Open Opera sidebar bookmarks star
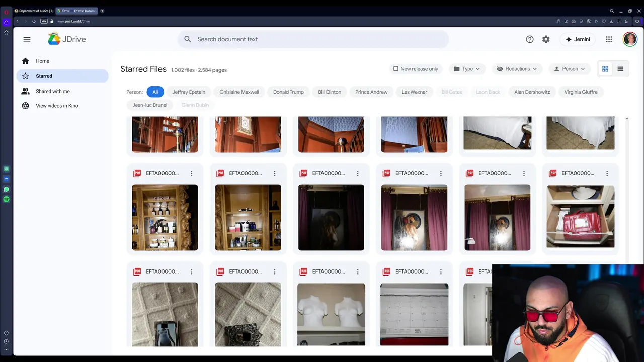The width and height of the screenshot is (644, 362). [x=6, y=32]
